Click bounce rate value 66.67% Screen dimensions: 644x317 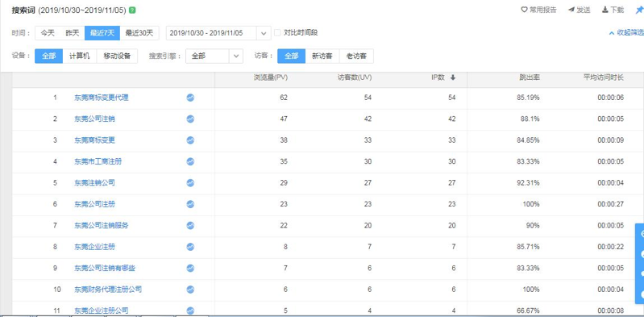(x=528, y=311)
